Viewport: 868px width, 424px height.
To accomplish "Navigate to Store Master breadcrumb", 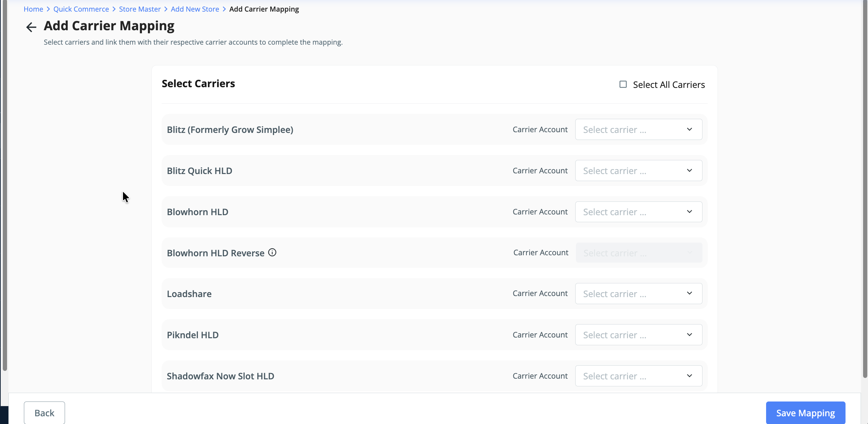I will [x=140, y=9].
